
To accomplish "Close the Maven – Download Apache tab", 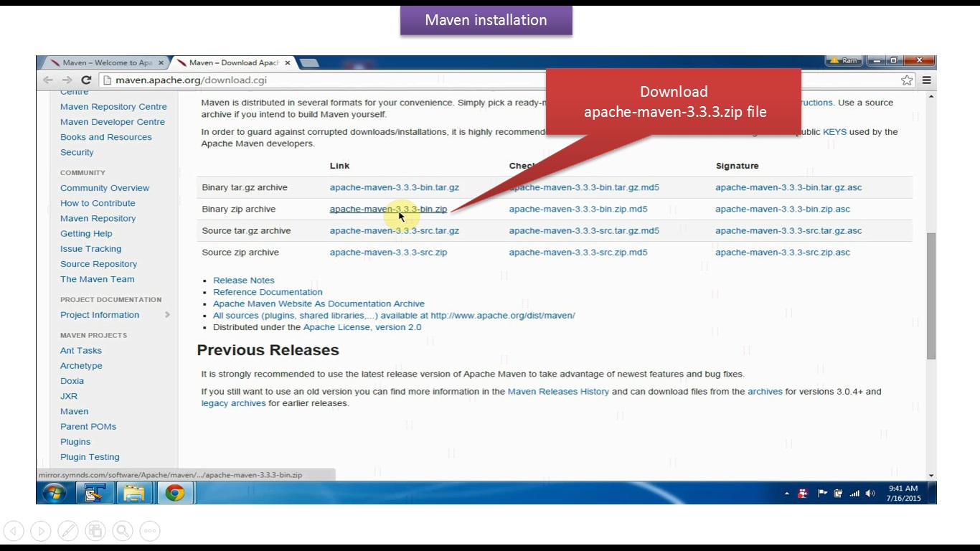I will [288, 63].
